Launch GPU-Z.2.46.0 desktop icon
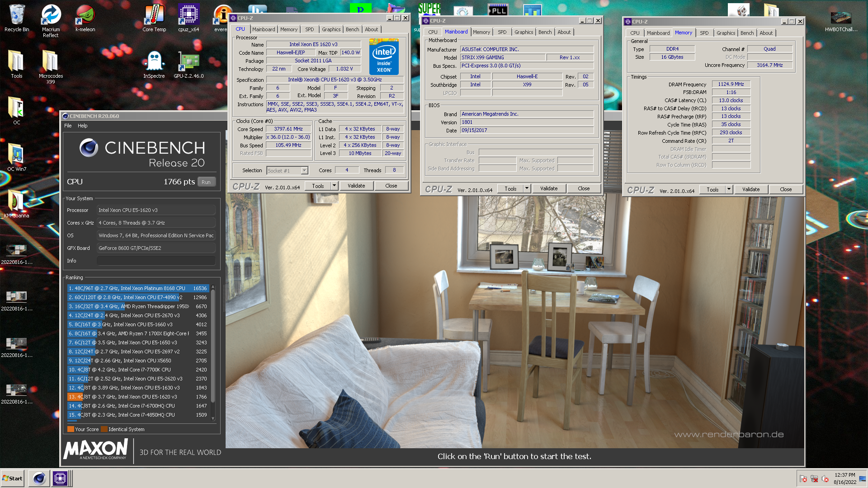The image size is (868, 488). (189, 65)
